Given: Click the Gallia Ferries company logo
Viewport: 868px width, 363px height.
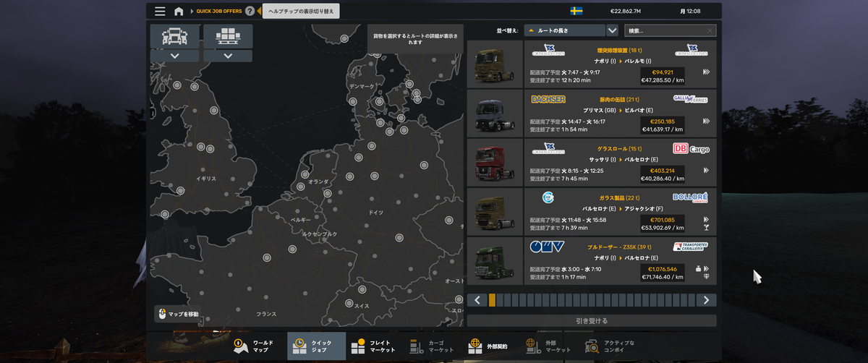Looking at the screenshot, I should 691,99.
